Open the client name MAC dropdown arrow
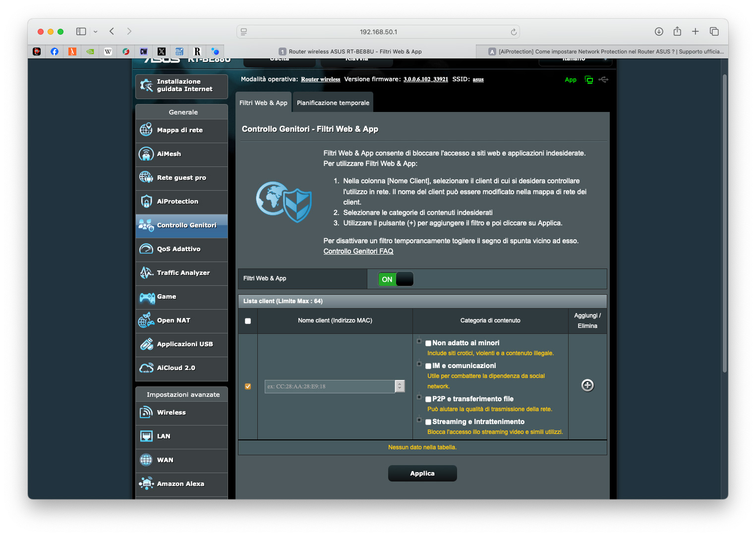 pyautogui.click(x=400, y=386)
